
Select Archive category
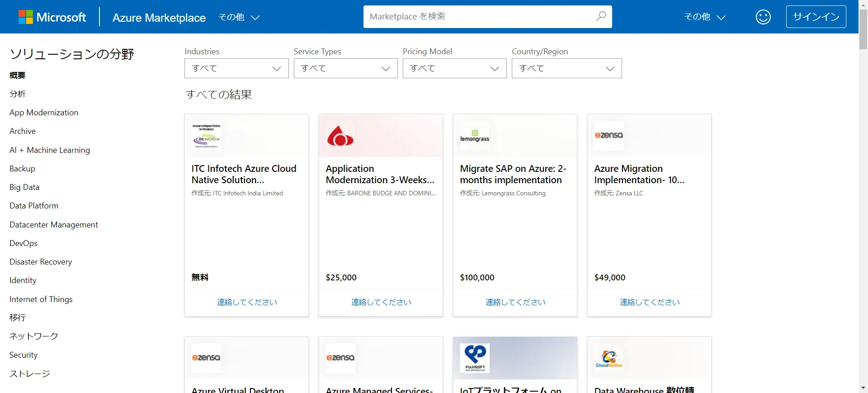tap(23, 131)
